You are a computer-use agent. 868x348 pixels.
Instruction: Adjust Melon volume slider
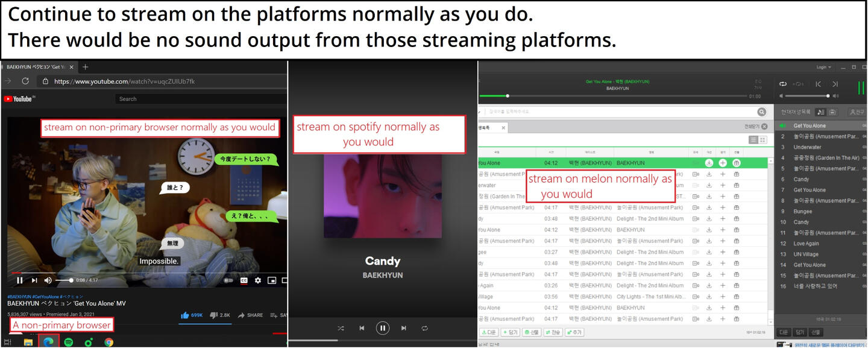coord(807,96)
